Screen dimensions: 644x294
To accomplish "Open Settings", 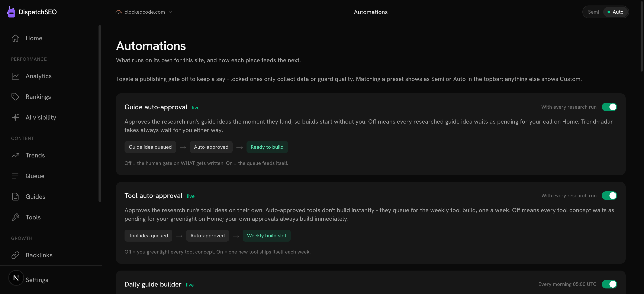I will tap(37, 280).
